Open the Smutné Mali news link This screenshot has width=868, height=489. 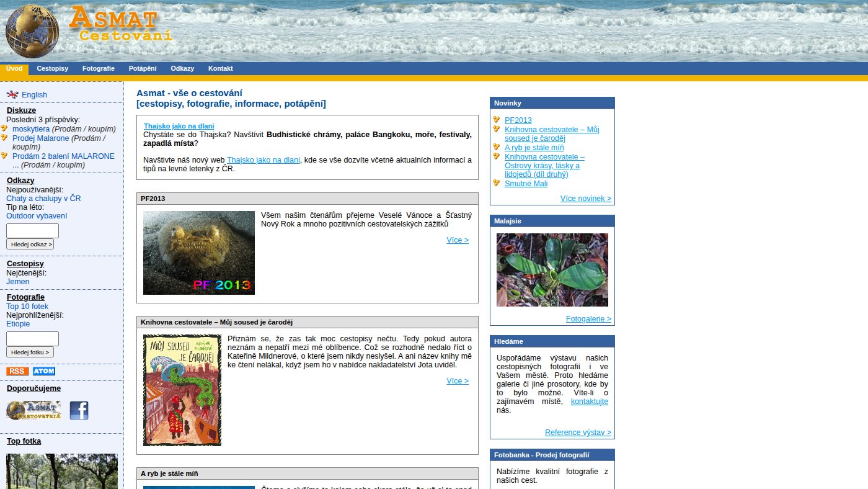pos(526,184)
